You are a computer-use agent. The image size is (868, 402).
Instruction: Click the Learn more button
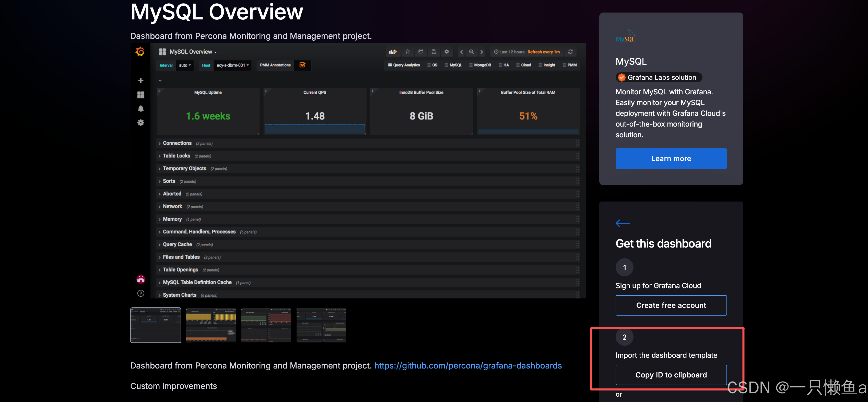671,159
